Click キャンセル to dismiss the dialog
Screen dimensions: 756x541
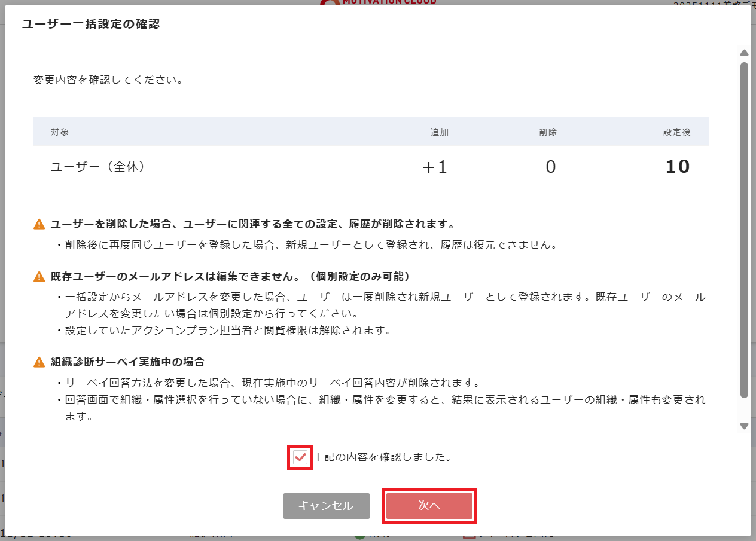[x=327, y=506]
